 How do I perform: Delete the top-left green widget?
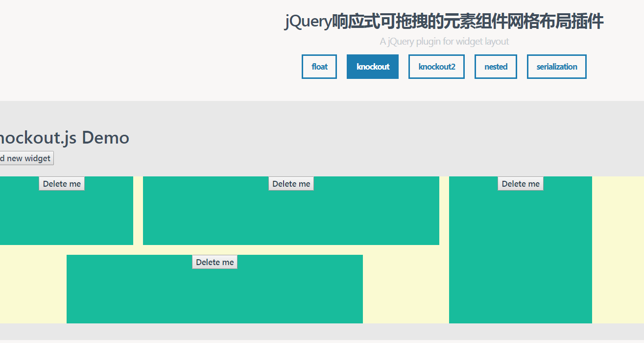tap(62, 184)
